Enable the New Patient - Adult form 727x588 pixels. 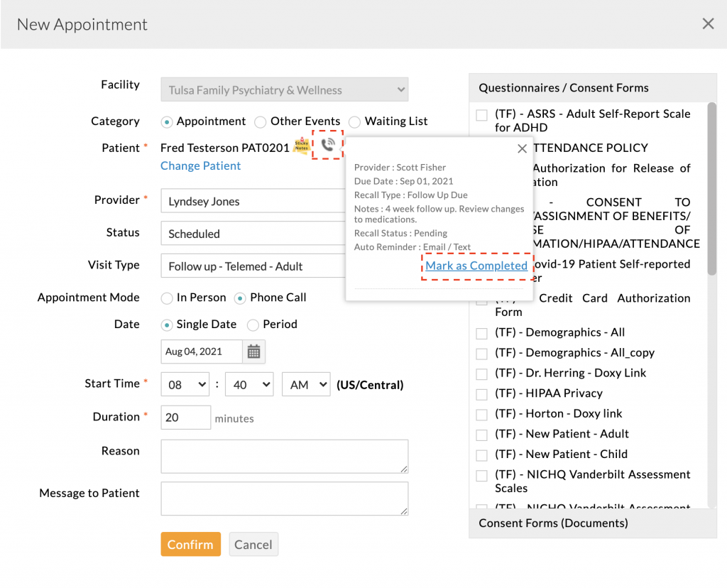click(x=482, y=435)
